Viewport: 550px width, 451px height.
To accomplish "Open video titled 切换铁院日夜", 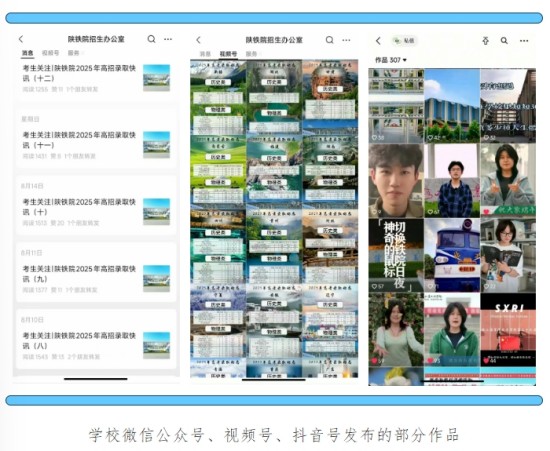I will (x=396, y=255).
